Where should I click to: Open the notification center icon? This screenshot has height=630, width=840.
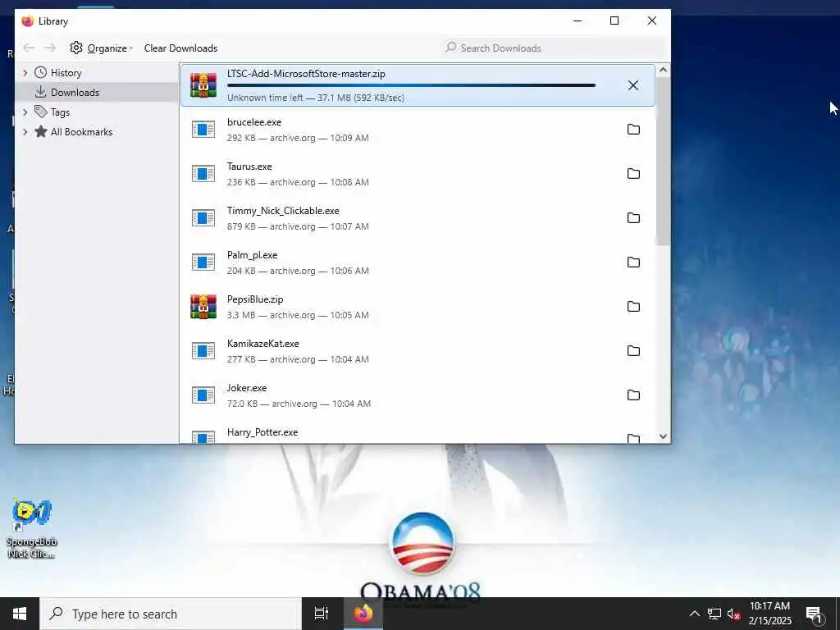coord(815,614)
